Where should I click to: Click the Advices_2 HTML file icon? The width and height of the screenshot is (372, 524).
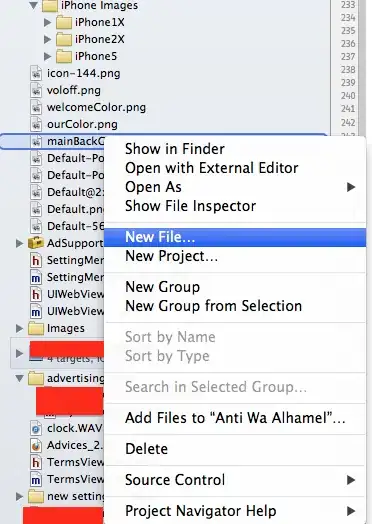(x=36, y=445)
